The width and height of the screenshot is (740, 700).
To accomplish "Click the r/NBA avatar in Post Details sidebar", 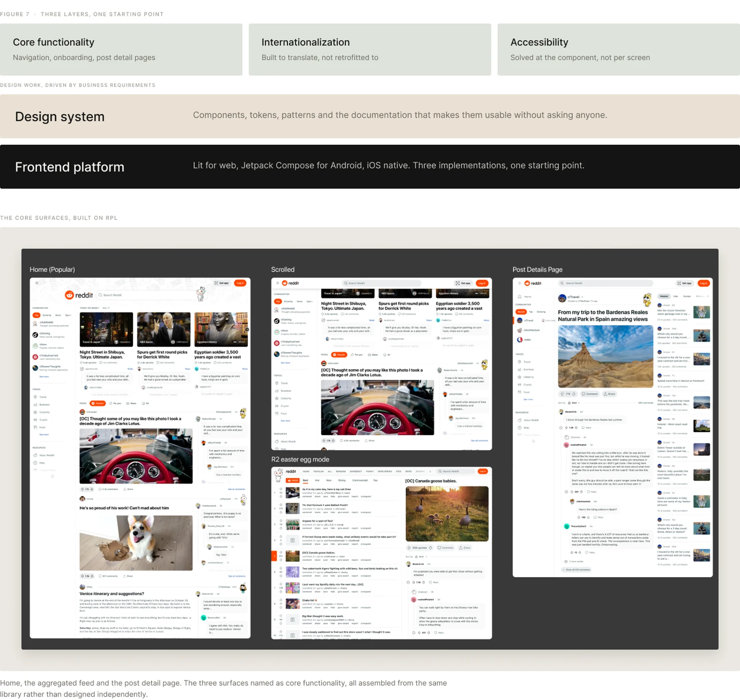I will (x=520, y=340).
